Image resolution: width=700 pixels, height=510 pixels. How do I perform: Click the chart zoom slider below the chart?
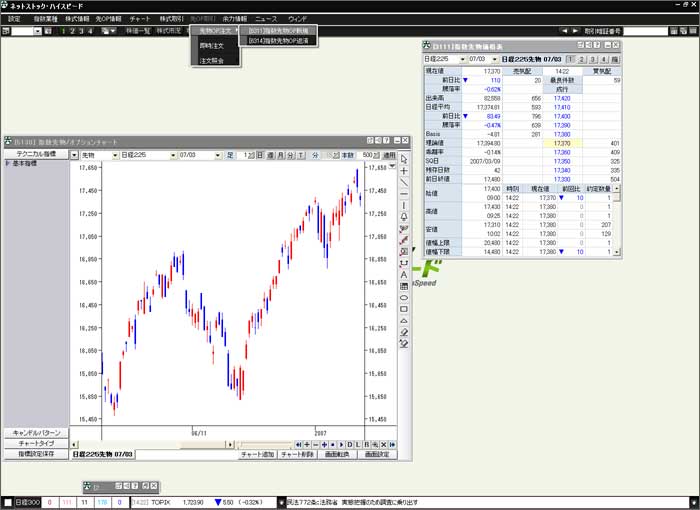tap(264, 445)
